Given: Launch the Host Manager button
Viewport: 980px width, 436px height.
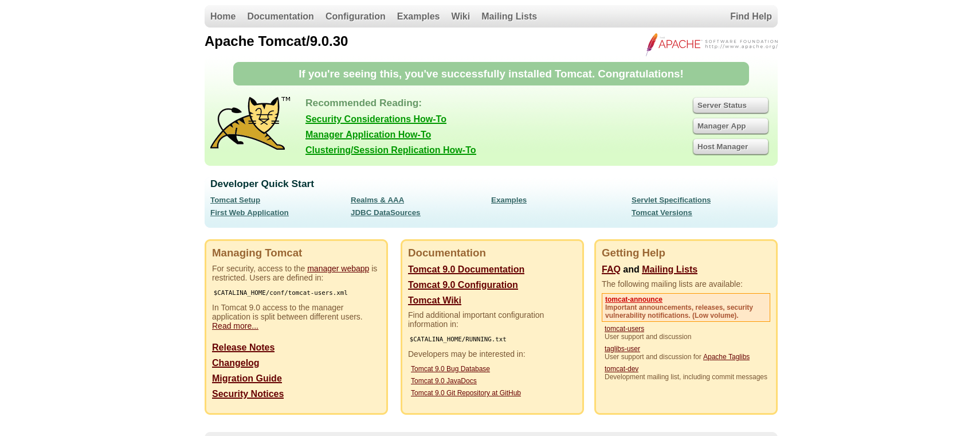Looking at the screenshot, I should point(730,147).
